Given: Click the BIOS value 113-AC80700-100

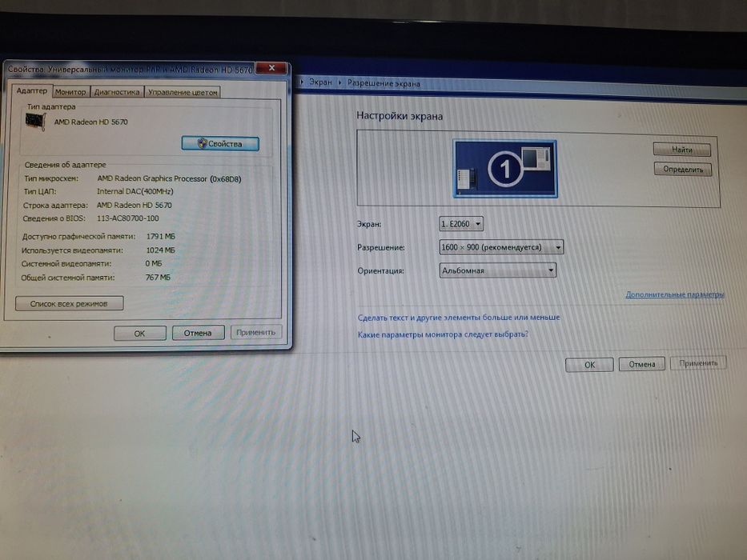Looking at the screenshot, I should coord(127,218).
